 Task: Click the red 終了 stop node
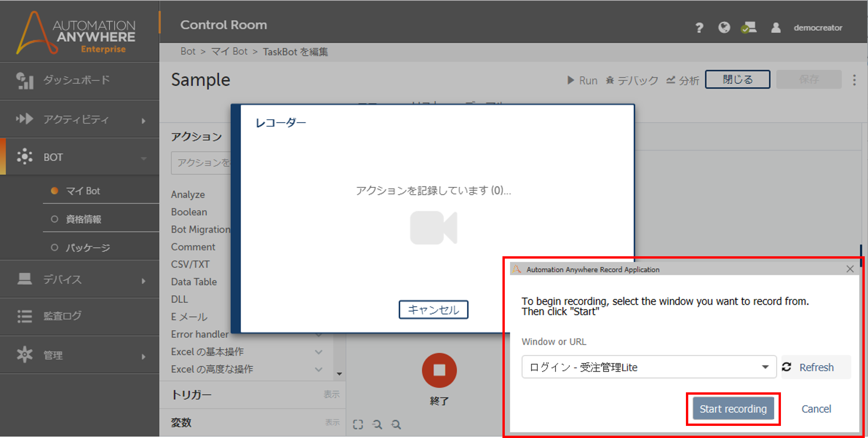[439, 370]
